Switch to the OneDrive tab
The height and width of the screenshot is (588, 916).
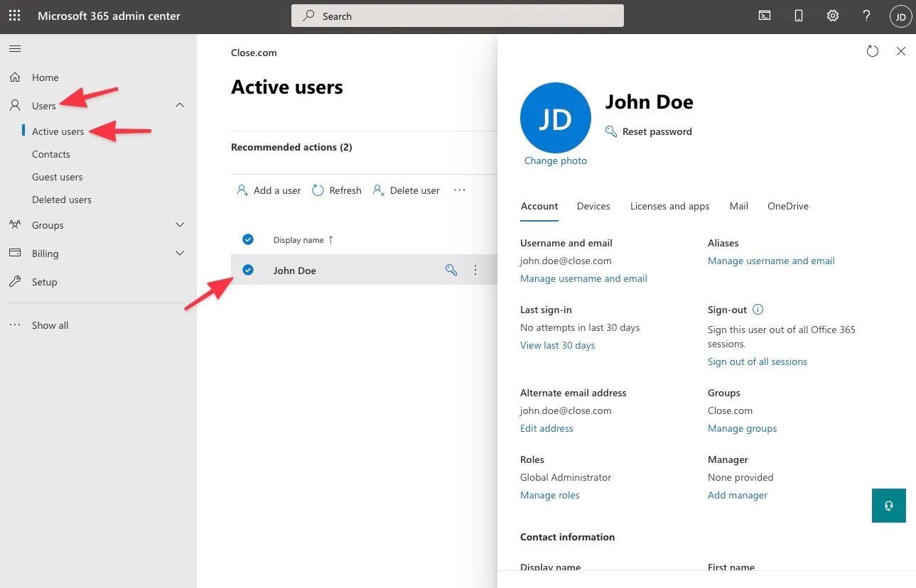click(x=788, y=206)
